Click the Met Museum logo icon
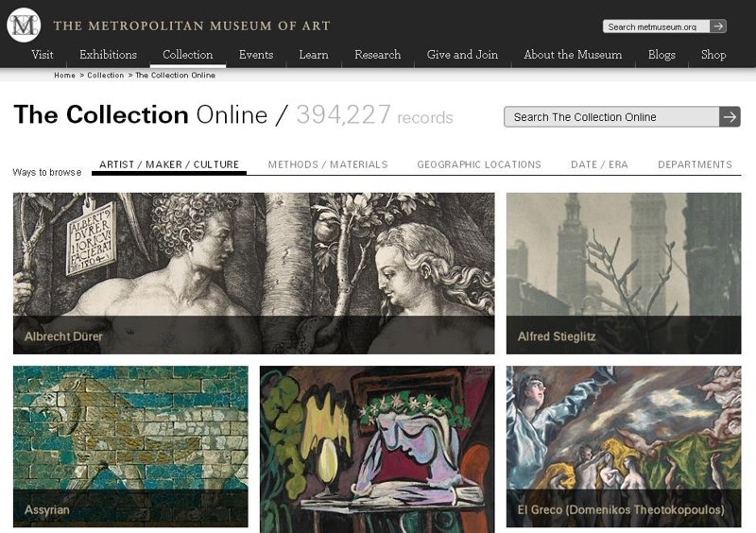The height and width of the screenshot is (533, 756). tap(24, 25)
